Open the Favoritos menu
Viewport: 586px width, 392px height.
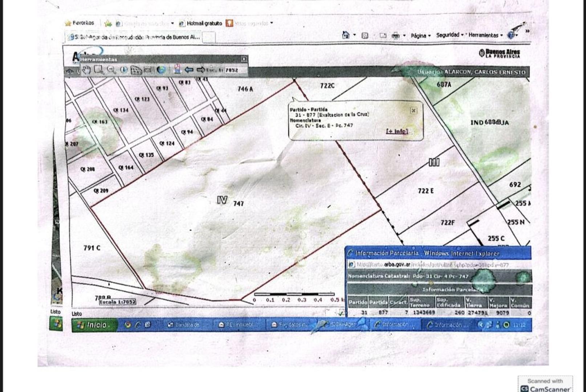(x=80, y=23)
